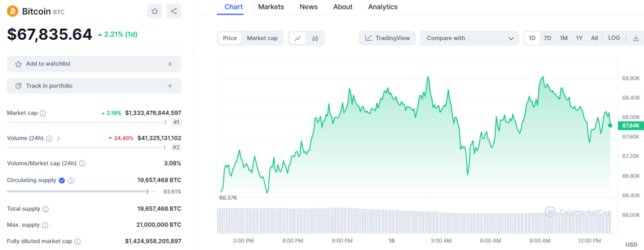The height and width of the screenshot is (250, 644).
Task: Open the News tab
Action: point(308,7)
